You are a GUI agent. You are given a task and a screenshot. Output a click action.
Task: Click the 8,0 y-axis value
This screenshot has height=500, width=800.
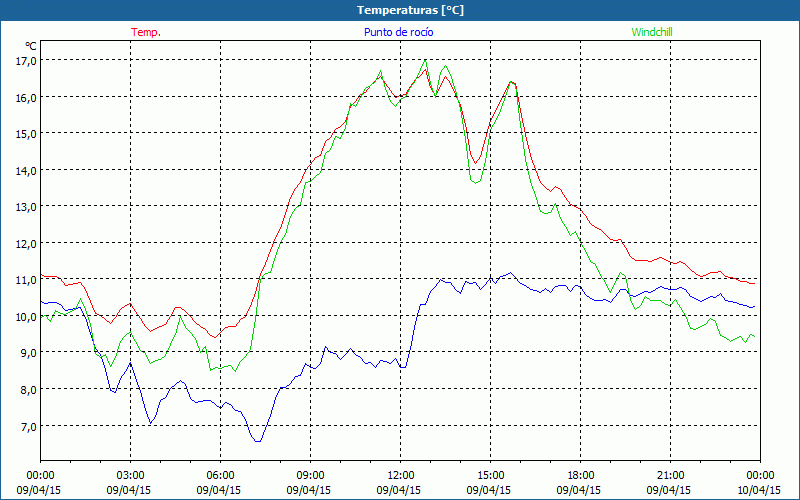28,390
